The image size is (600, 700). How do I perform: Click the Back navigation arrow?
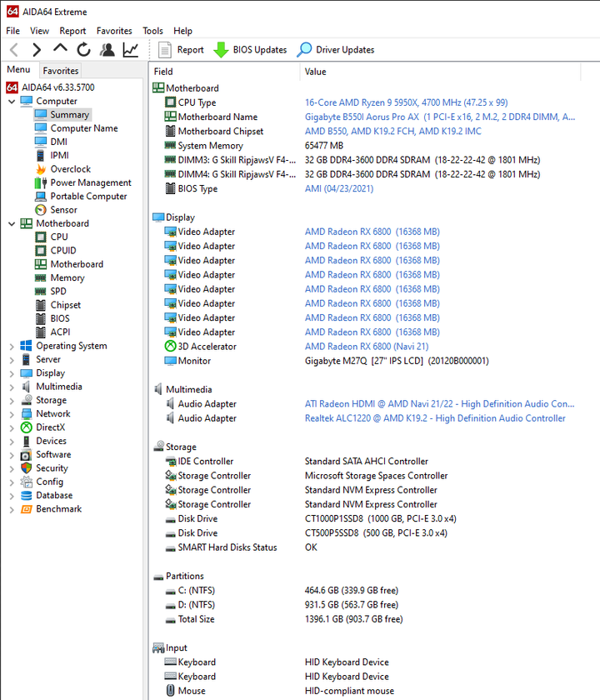(14, 49)
